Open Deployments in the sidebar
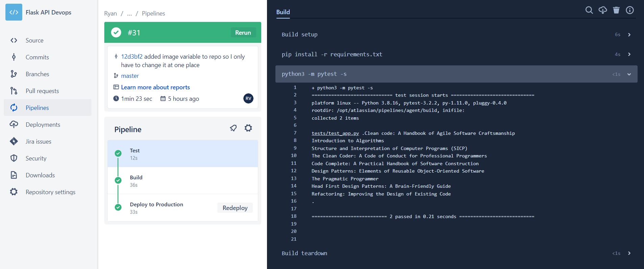Screen dimensions: 644x269 coord(43,125)
